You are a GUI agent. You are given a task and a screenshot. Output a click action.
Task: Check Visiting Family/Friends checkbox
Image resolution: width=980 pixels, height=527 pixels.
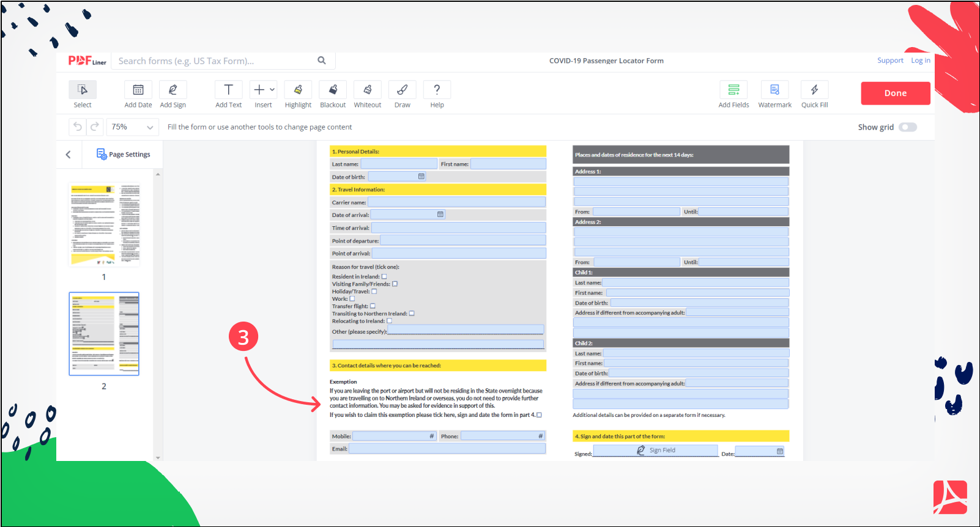click(395, 284)
